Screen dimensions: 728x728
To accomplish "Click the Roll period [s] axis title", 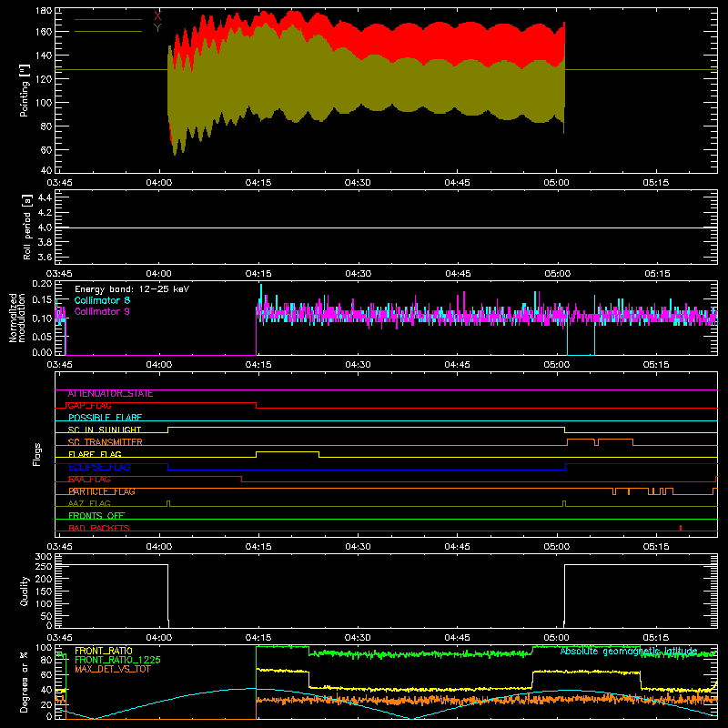I will tap(27, 227).
